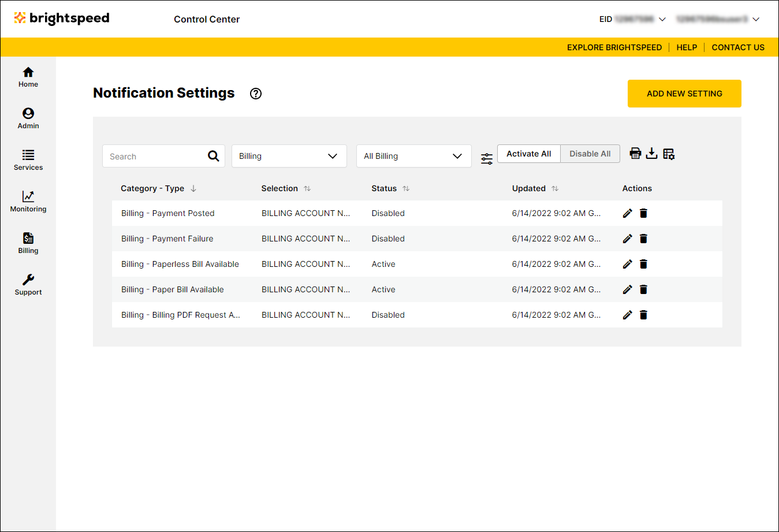The image size is (779, 532).
Task: Sort by Category - Type column
Action: (159, 188)
